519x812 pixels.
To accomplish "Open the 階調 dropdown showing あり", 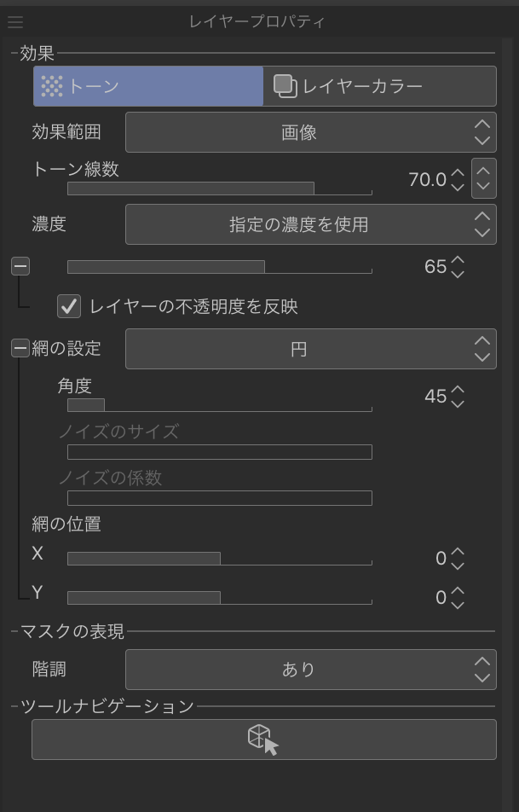I will [x=310, y=670].
